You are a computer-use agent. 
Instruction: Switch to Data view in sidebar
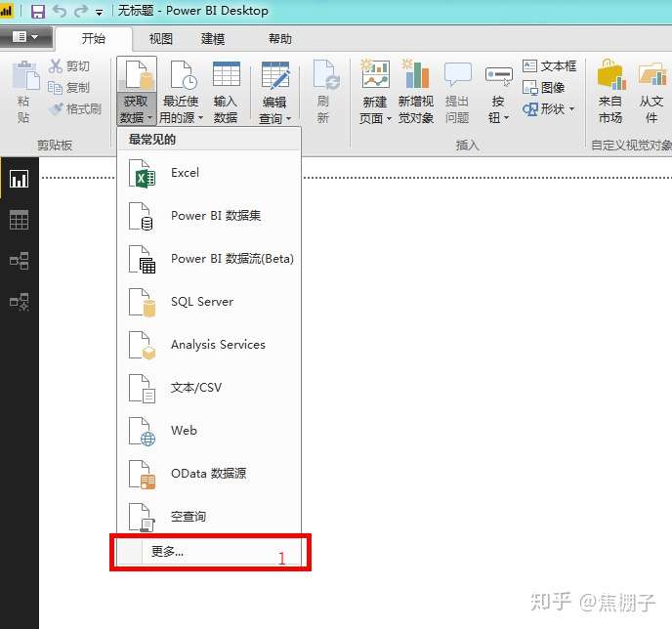coord(20,220)
